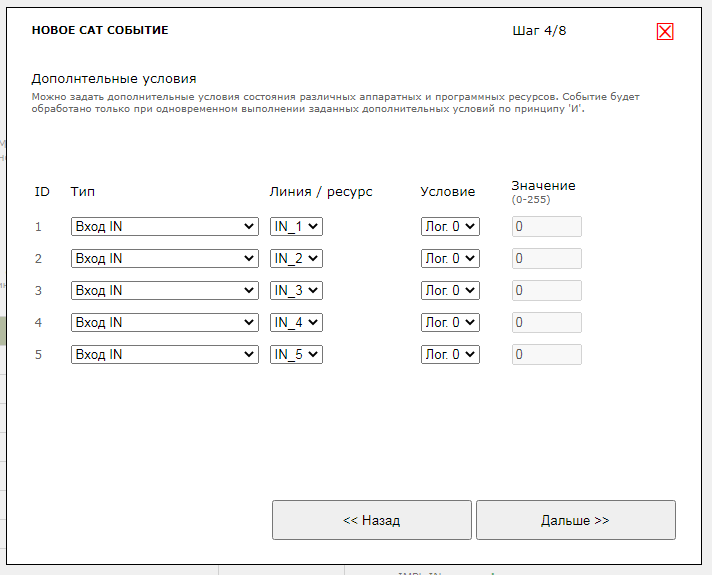The width and height of the screenshot is (712, 575).
Task: Change the condition dropdown in row 1
Action: (450, 227)
